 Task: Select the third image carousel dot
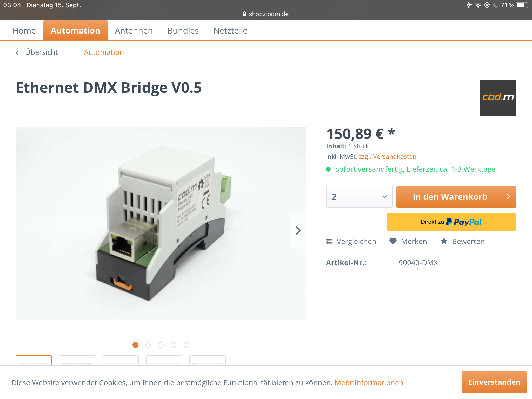161,345
